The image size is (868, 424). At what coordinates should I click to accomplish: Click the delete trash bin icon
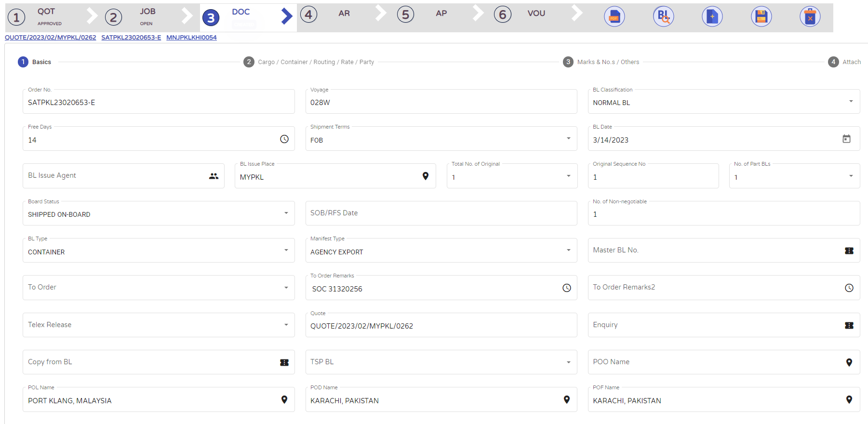(810, 17)
